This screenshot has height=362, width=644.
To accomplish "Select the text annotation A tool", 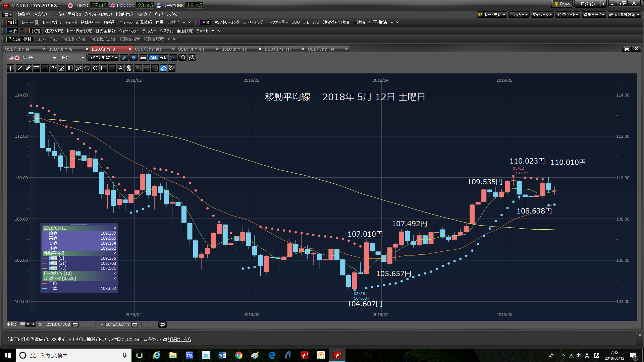I will pyautogui.click(x=120, y=68).
